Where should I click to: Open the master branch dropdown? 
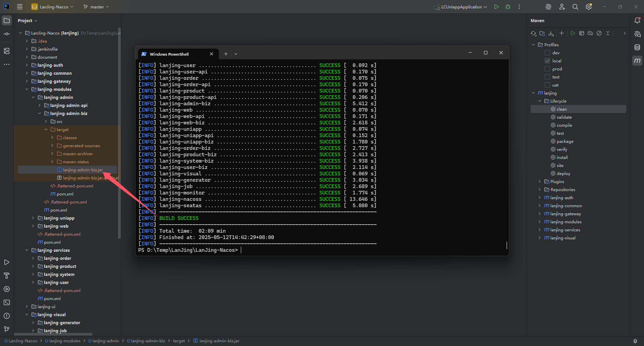[x=96, y=7]
